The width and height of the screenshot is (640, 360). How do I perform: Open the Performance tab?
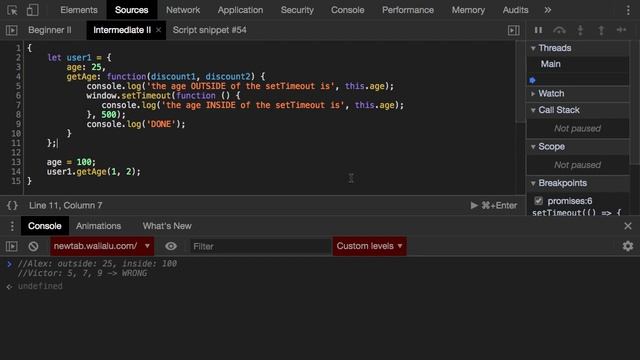click(408, 10)
